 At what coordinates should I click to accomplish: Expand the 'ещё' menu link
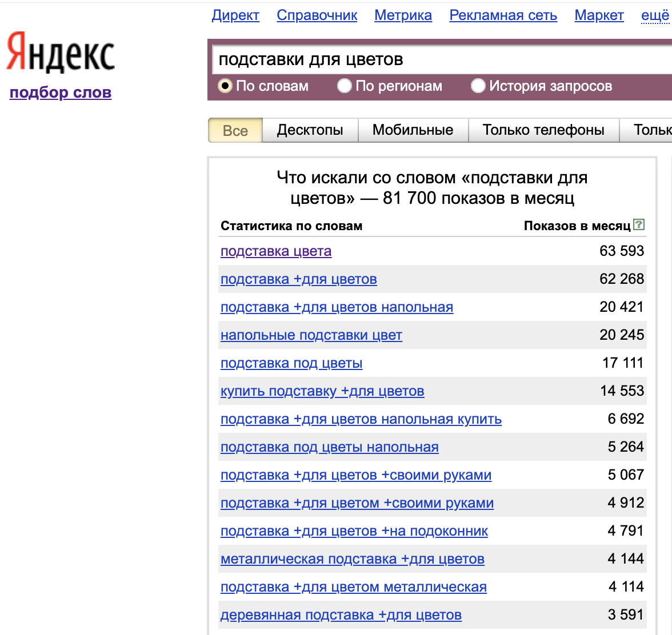click(x=655, y=15)
